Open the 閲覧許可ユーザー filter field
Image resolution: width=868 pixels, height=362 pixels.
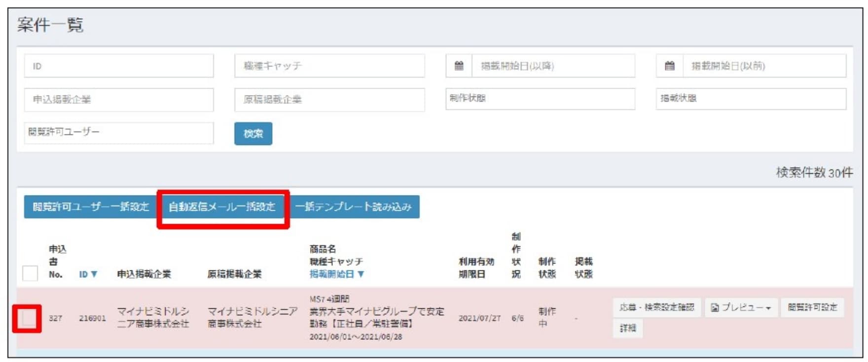[x=118, y=132]
